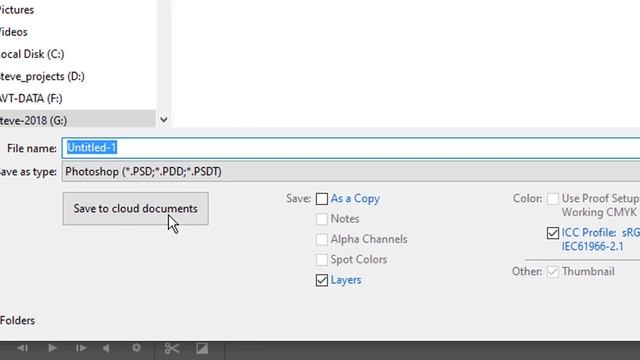
Task: Open timeline playback settings gear
Action: pyautogui.click(x=136, y=348)
